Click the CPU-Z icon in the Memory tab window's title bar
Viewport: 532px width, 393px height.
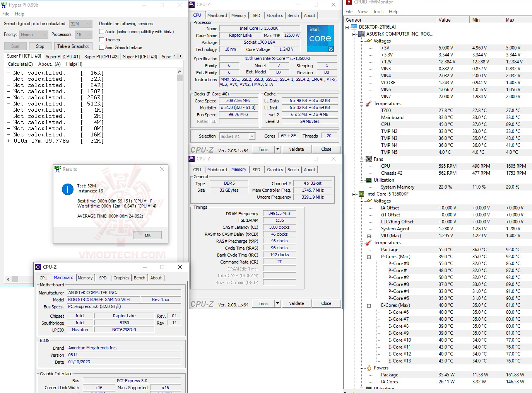pyautogui.click(x=192, y=159)
